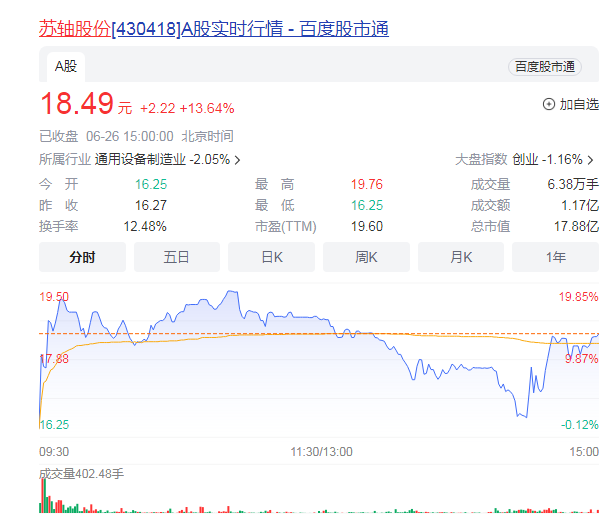Click the 18.49 current price

coord(75,105)
